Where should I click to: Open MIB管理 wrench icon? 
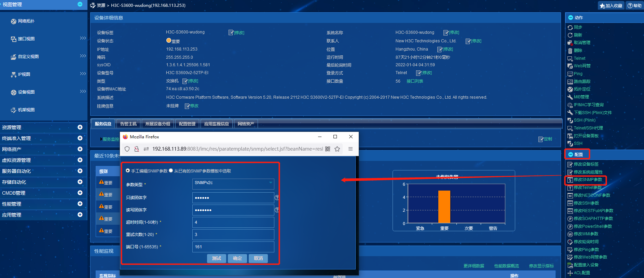click(x=570, y=97)
